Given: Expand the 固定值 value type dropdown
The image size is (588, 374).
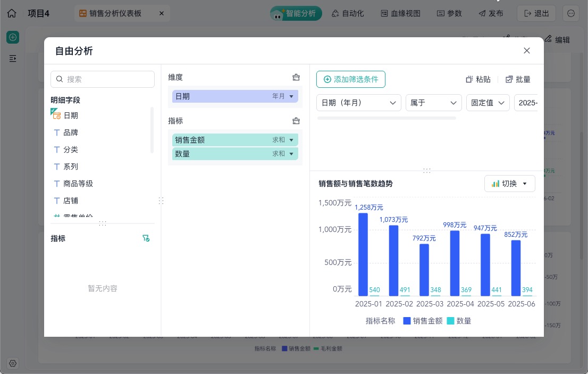Looking at the screenshot, I should pos(488,103).
